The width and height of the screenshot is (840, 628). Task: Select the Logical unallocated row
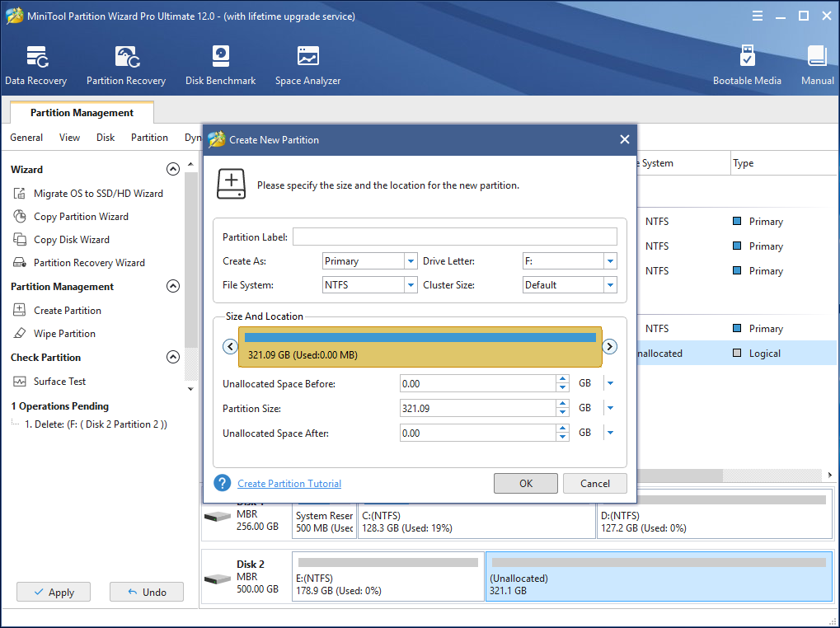tap(735, 353)
